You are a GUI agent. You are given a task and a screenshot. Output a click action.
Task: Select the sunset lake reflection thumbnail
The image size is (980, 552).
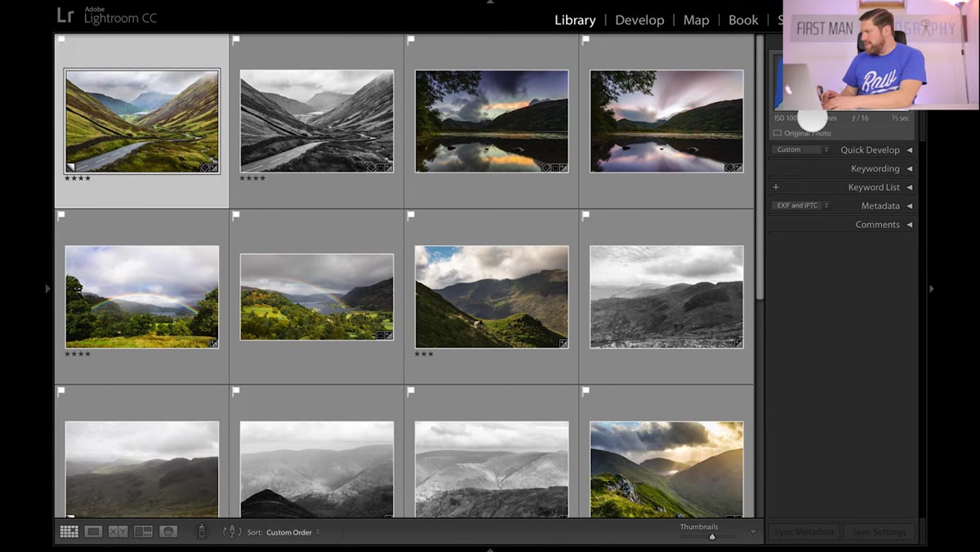point(492,121)
